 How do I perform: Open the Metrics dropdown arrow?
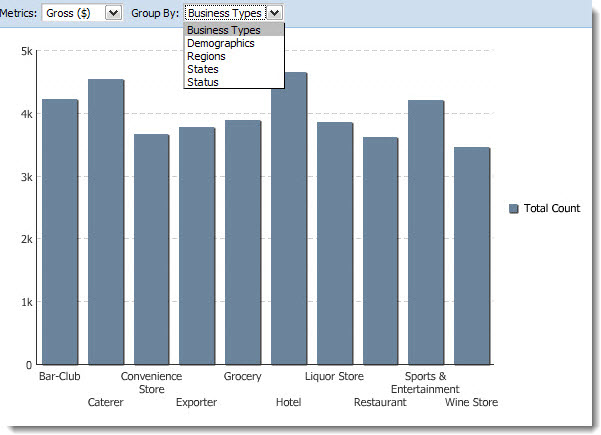coord(113,13)
